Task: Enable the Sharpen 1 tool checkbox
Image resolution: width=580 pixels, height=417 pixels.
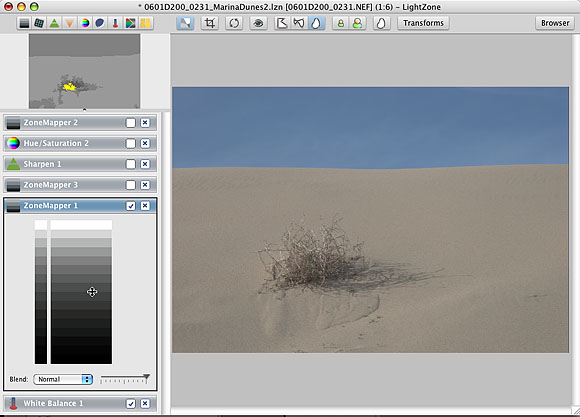Action: 131,164
